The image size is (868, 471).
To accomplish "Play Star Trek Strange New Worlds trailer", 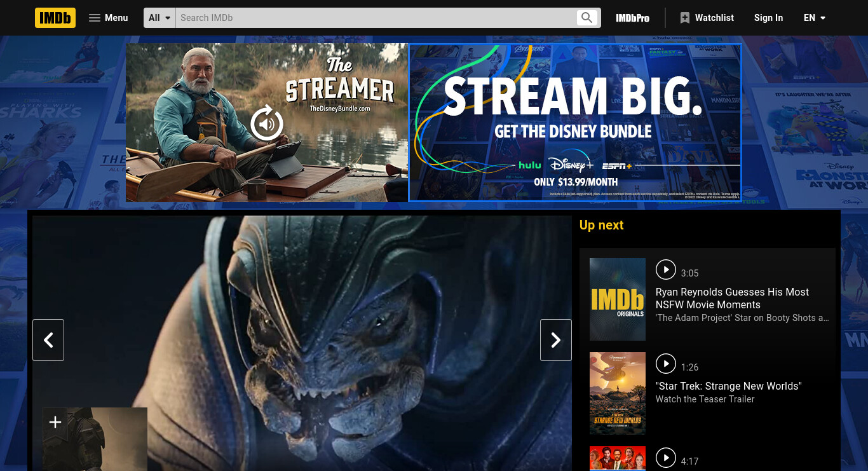I will pyautogui.click(x=665, y=364).
